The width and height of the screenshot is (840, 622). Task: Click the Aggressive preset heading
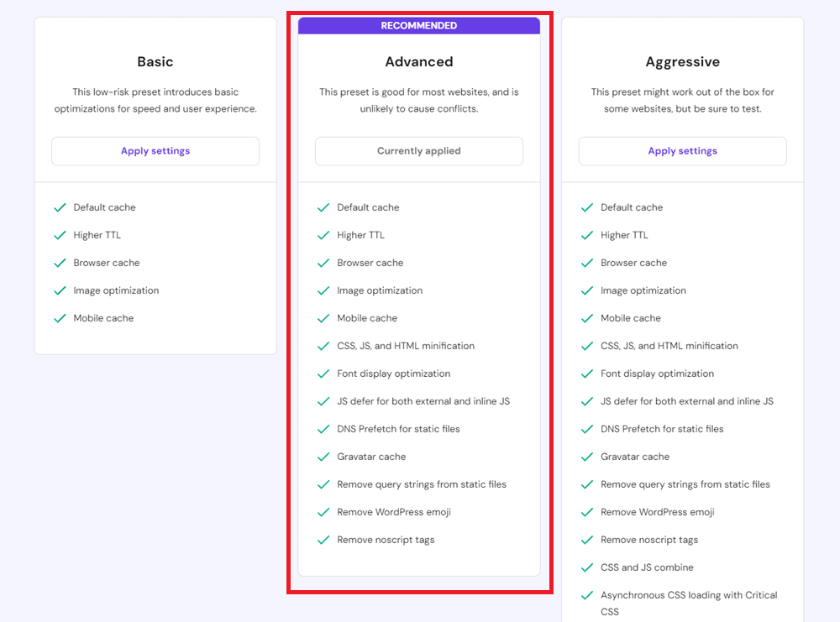pos(682,62)
